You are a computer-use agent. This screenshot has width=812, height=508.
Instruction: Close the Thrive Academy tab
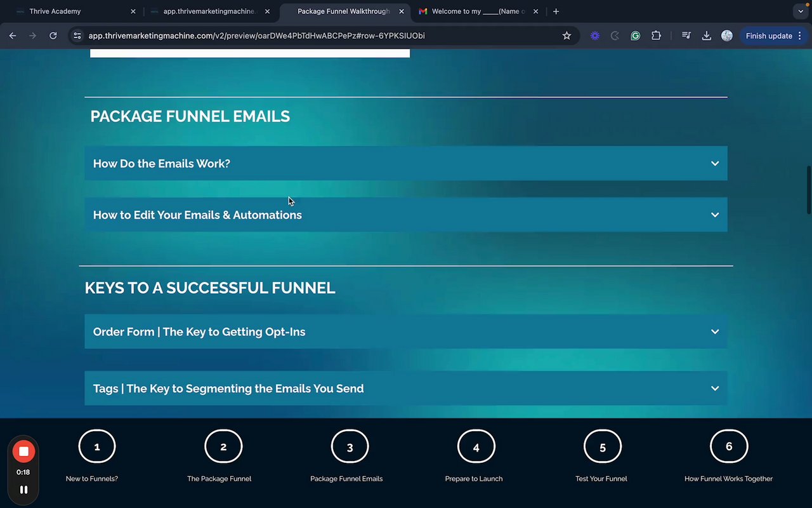pos(133,11)
